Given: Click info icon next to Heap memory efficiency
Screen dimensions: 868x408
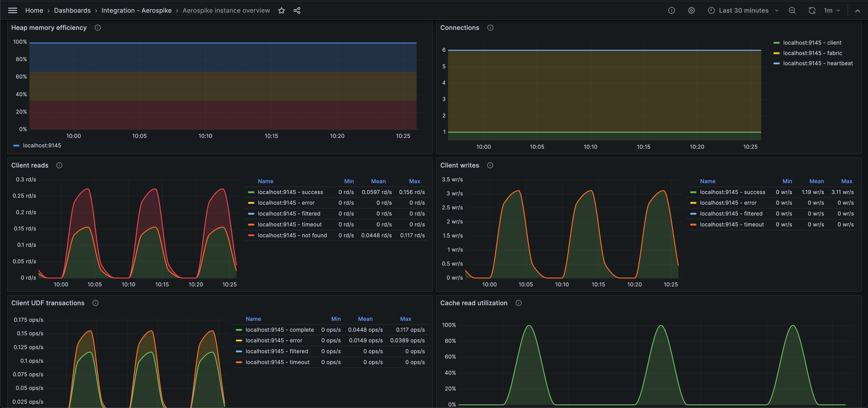Looking at the screenshot, I should [98, 28].
